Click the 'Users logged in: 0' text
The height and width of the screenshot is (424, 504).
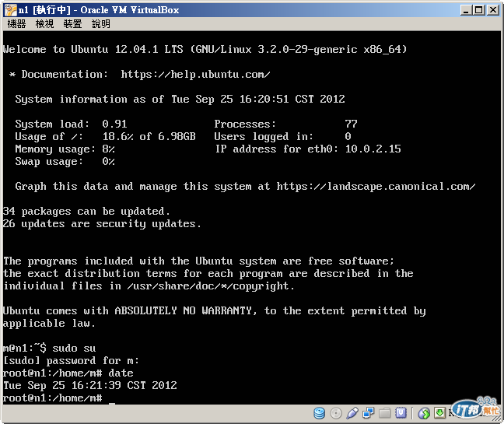(282, 137)
